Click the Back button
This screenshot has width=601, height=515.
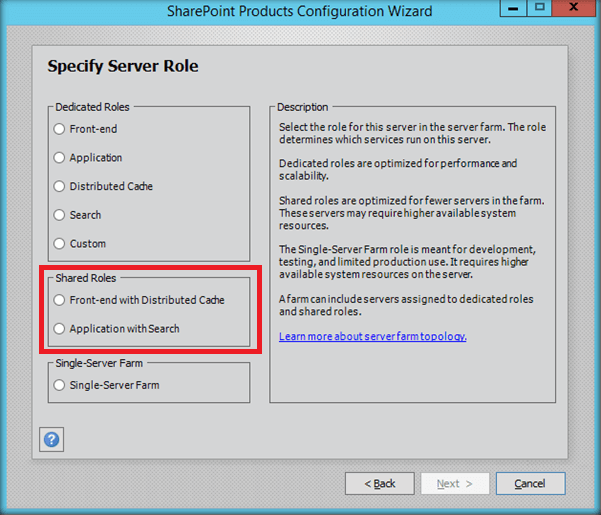coord(379,484)
